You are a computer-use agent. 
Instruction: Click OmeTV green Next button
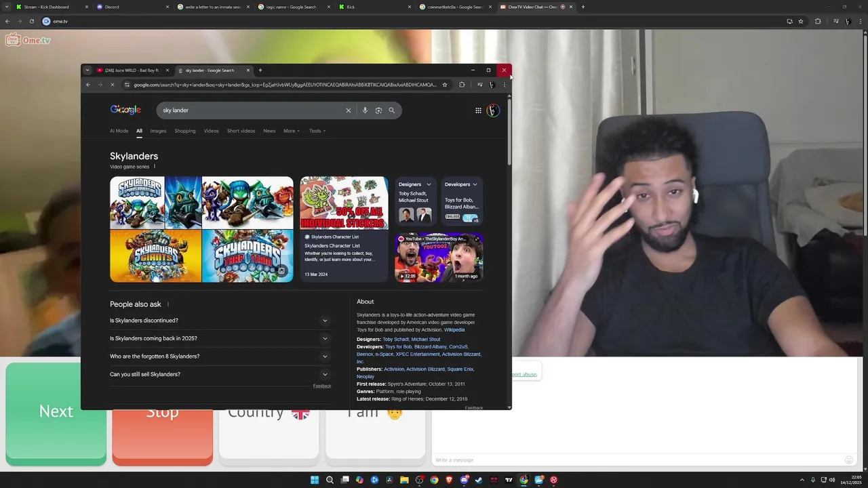point(56,413)
